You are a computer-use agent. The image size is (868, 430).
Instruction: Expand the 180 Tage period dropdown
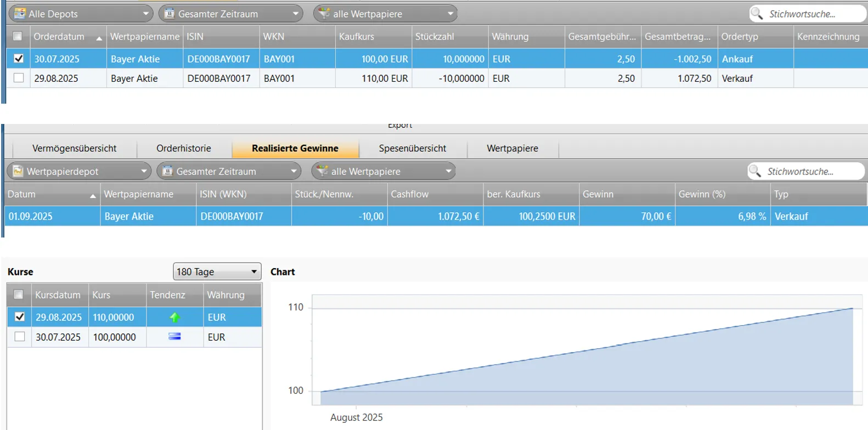point(254,271)
